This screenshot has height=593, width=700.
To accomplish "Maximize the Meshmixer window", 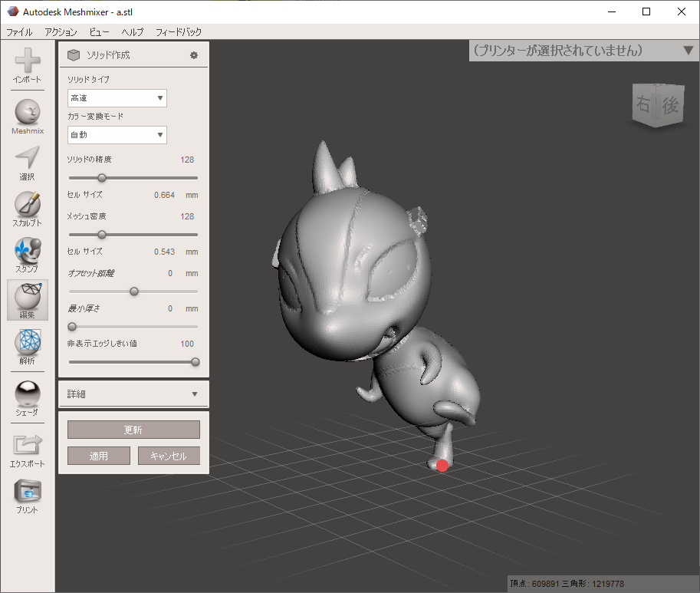I will [646, 12].
